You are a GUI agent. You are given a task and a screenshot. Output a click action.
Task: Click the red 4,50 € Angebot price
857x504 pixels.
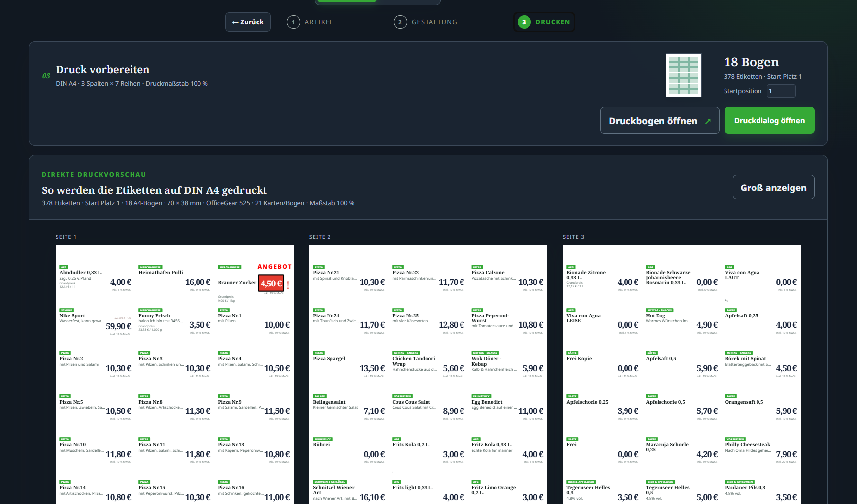[x=271, y=283]
